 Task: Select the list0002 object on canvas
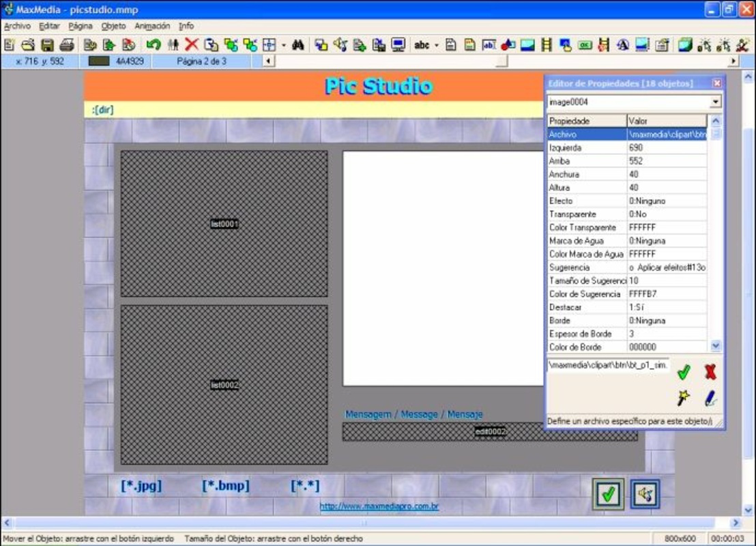pyautogui.click(x=224, y=385)
